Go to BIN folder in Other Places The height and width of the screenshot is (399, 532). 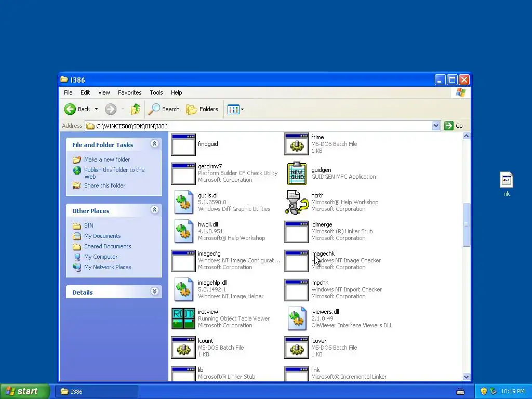tap(88, 225)
